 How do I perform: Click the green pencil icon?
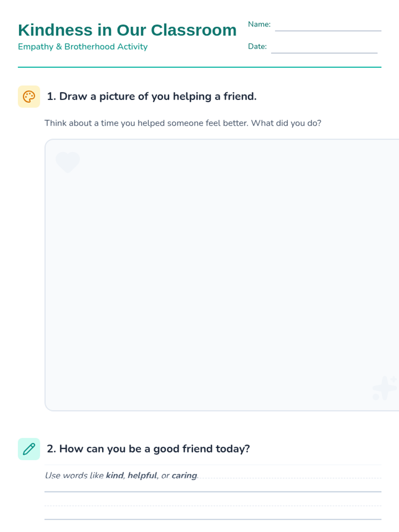29,449
